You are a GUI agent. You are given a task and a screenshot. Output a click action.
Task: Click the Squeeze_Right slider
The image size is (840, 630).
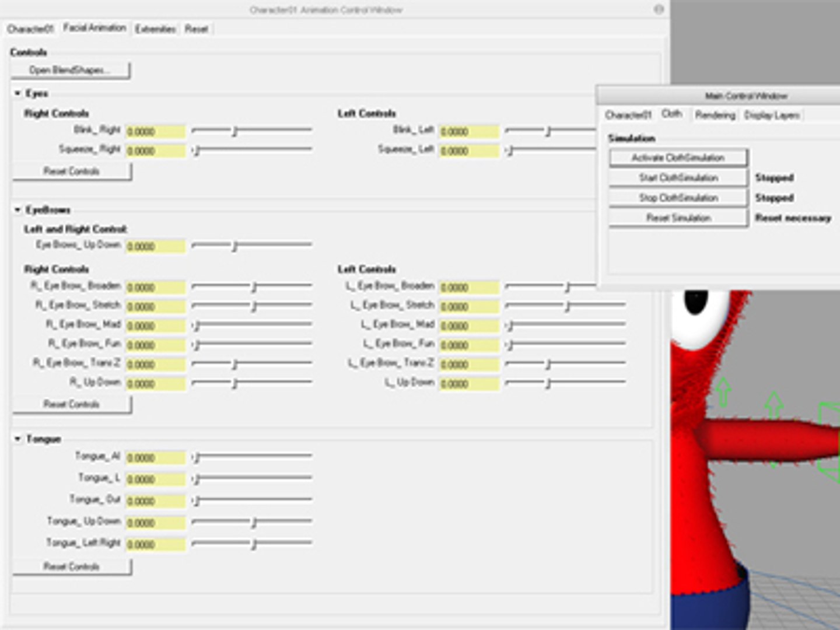tap(252, 150)
